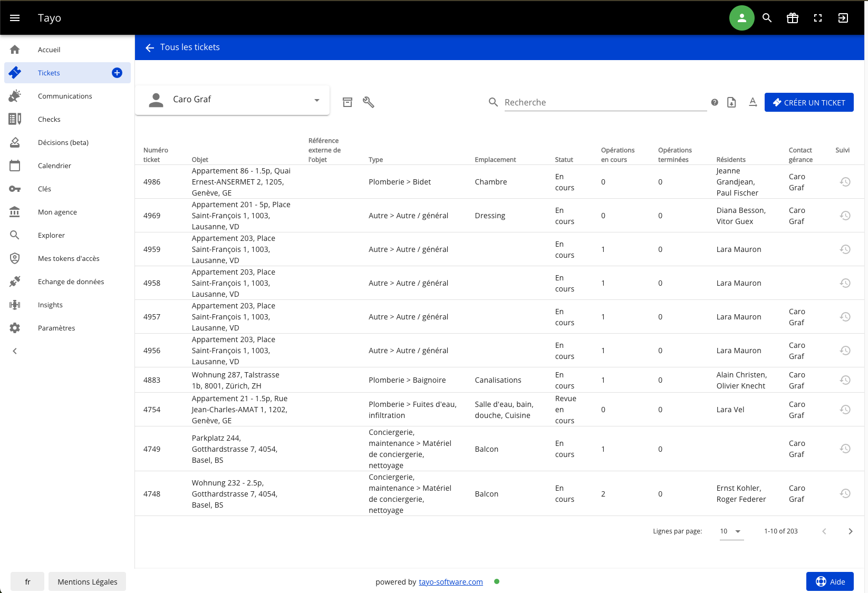Image resolution: width=868 pixels, height=593 pixels.
Task: Toggle the hamburger navigation menu
Action: pos(15,18)
